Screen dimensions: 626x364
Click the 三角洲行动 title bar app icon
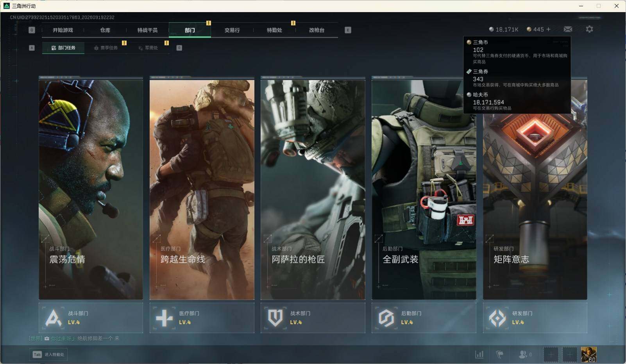pyautogui.click(x=6, y=6)
